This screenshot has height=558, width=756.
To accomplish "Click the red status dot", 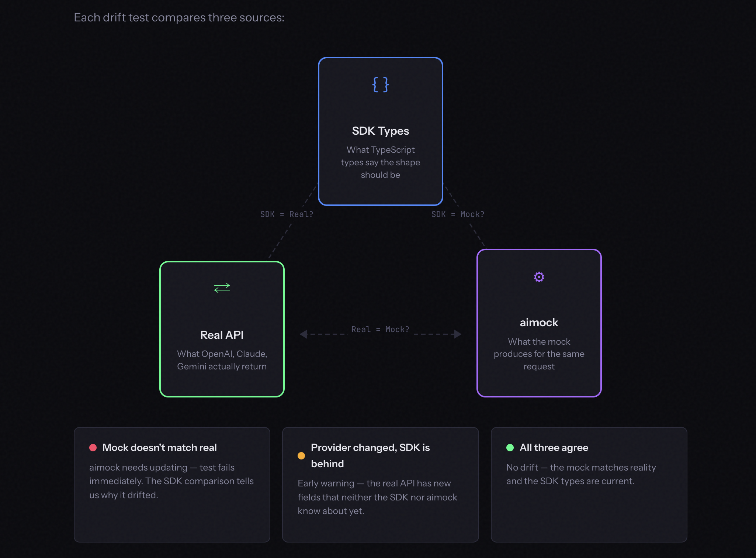I will (x=93, y=448).
